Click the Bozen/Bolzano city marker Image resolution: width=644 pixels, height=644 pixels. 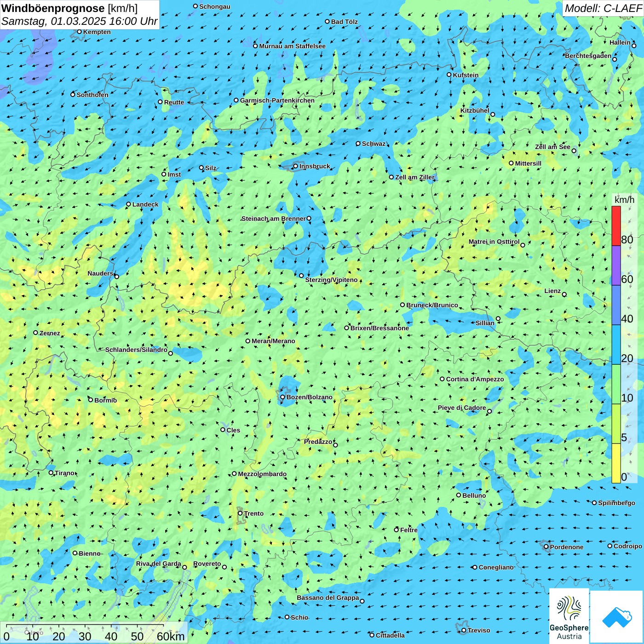[x=282, y=397]
